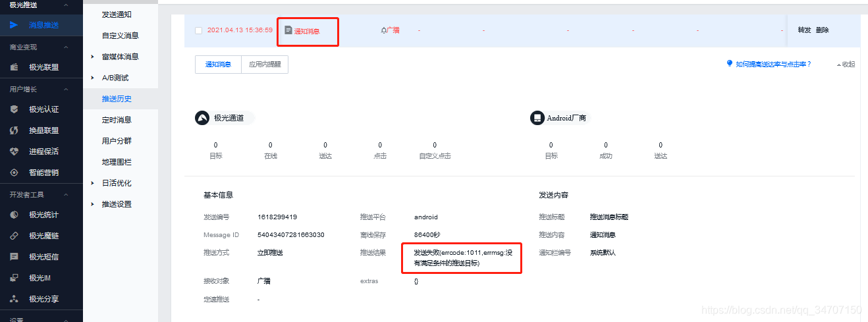Screen dimensions: 868x322
Task: Expand the 富媒体消息 submenu
Action: 93,57
